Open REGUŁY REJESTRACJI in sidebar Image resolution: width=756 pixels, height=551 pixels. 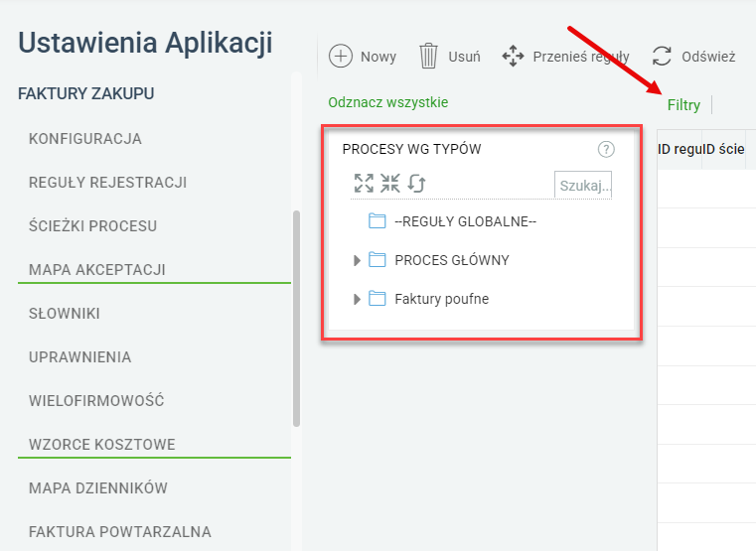[107, 183]
